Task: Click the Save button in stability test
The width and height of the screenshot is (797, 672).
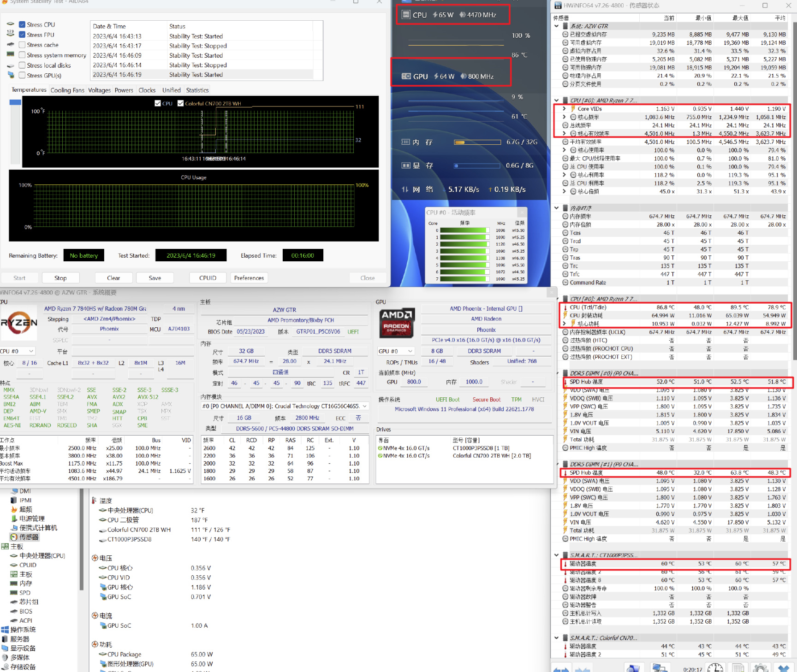Action: (155, 278)
